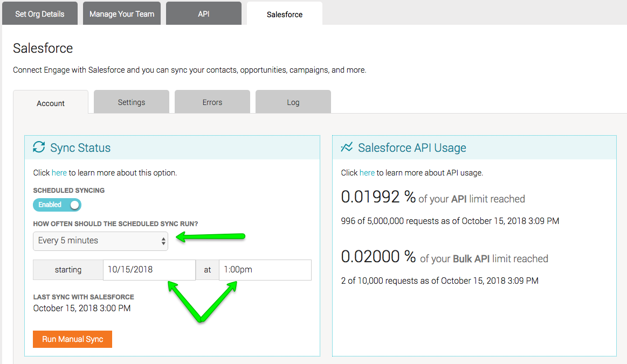
Task: Click the Salesforce API Usage chart icon
Action: pos(347,147)
